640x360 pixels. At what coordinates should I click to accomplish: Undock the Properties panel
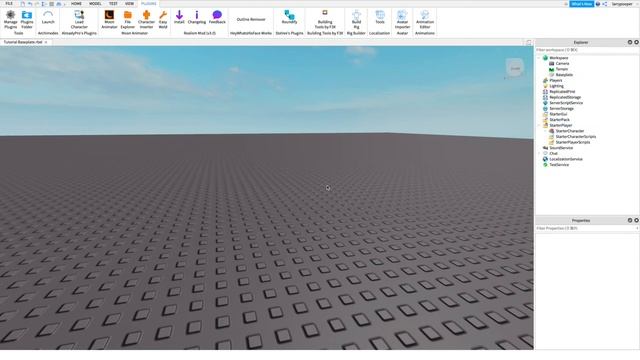[x=630, y=220]
